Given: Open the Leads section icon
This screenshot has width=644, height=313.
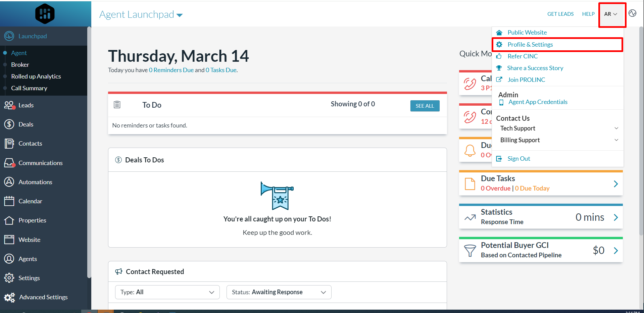Looking at the screenshot, I should coord(9,105).
